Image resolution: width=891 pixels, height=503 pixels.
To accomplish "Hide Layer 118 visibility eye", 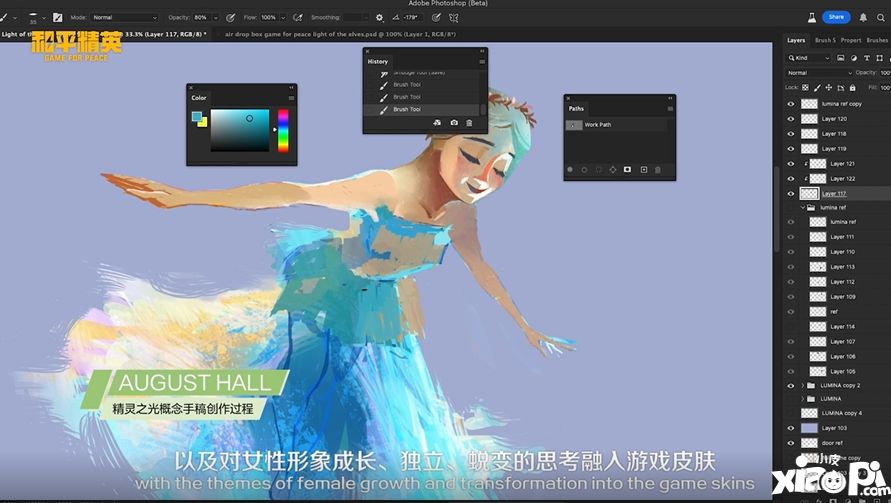I will point(790,134).
